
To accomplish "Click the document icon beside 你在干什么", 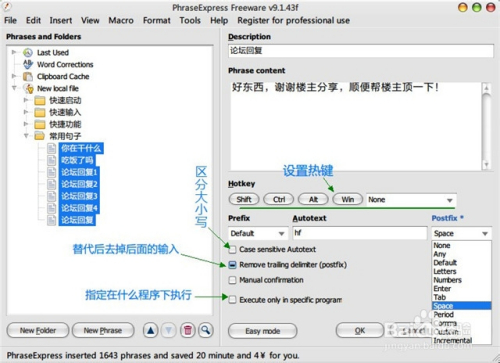I will click(51, 148).
